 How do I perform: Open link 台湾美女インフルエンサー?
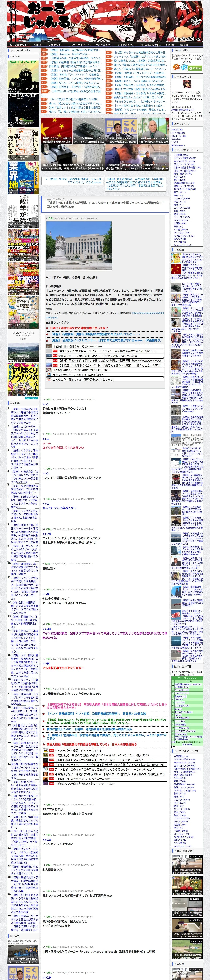tap(106, 340)
